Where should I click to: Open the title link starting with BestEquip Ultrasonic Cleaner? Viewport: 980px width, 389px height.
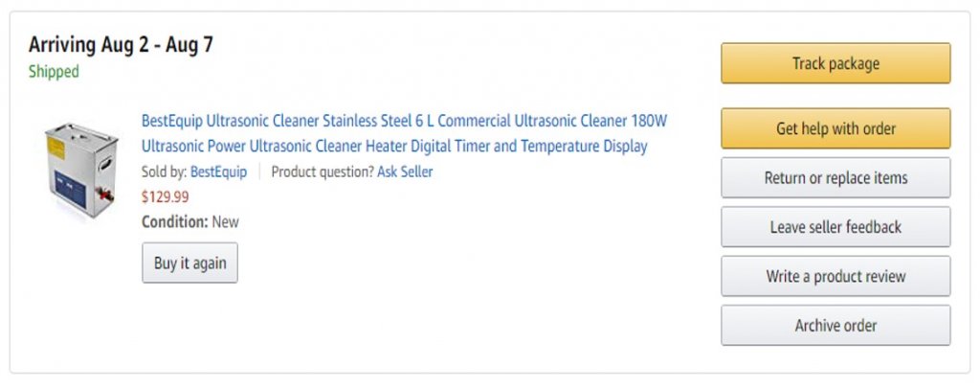(x=404, y=122)
